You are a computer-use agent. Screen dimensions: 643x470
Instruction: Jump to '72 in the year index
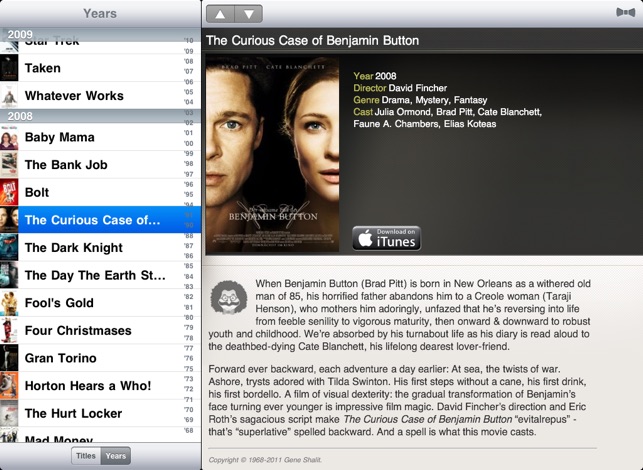tap(189, 389)
